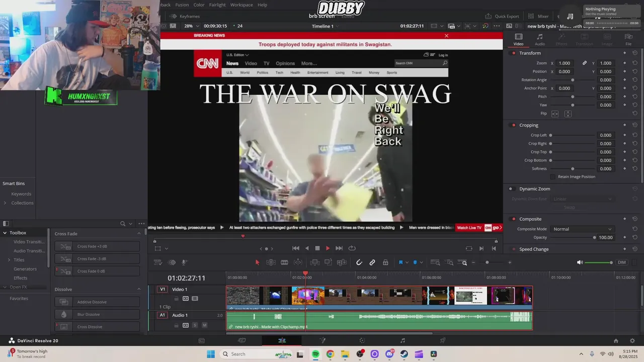Open the Color menu
The width and height of the screenshot is (644, 362).
[x=199, y=5]
